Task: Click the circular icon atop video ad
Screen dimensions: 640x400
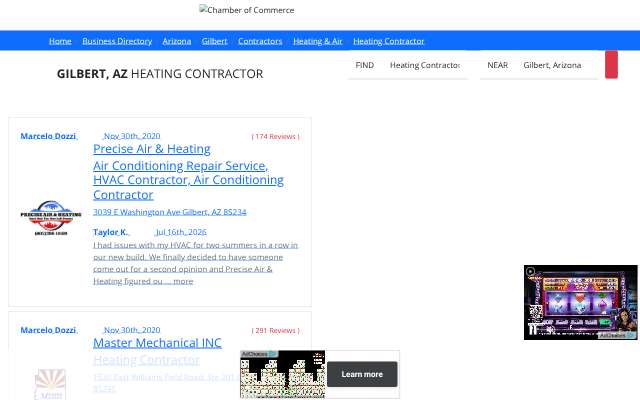Action: pyautogui.click(x=530, y=271)
